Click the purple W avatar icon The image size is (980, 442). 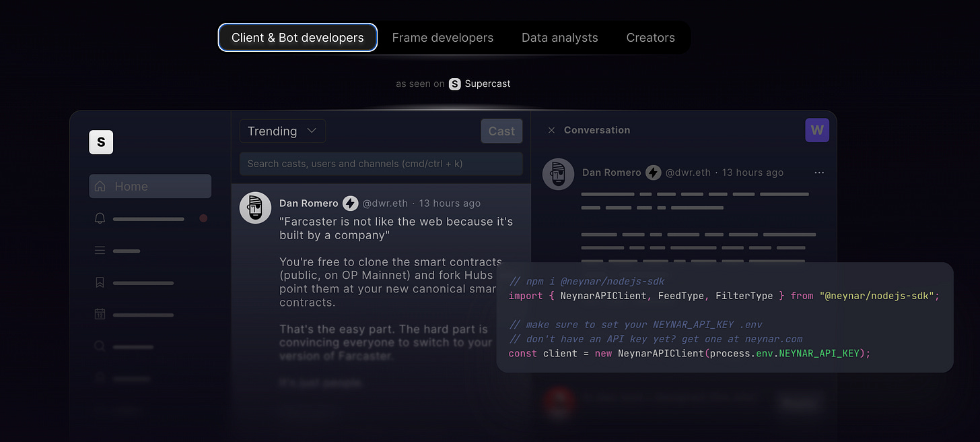(817, 131)
